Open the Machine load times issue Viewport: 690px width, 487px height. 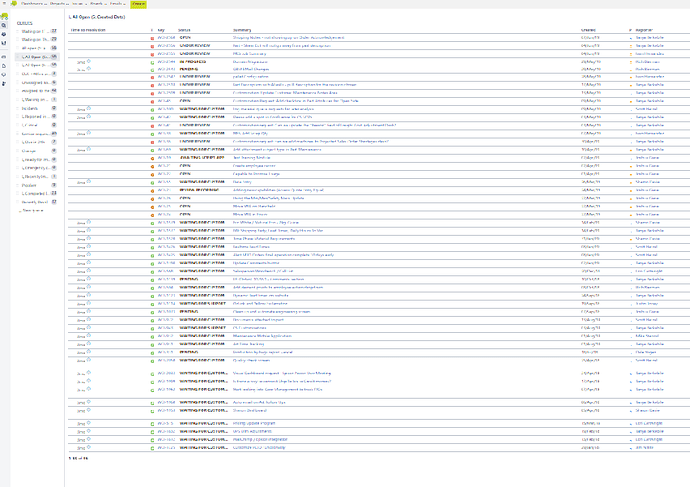click(251, 247)
